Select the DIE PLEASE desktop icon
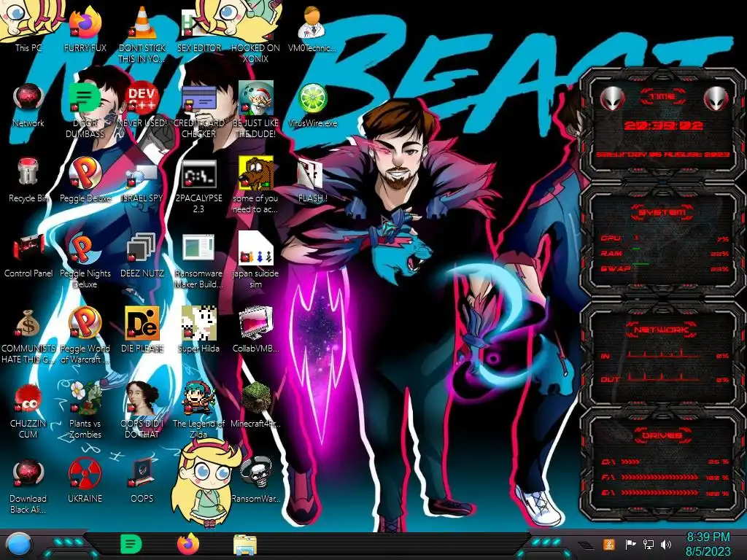 coord(142,330)
